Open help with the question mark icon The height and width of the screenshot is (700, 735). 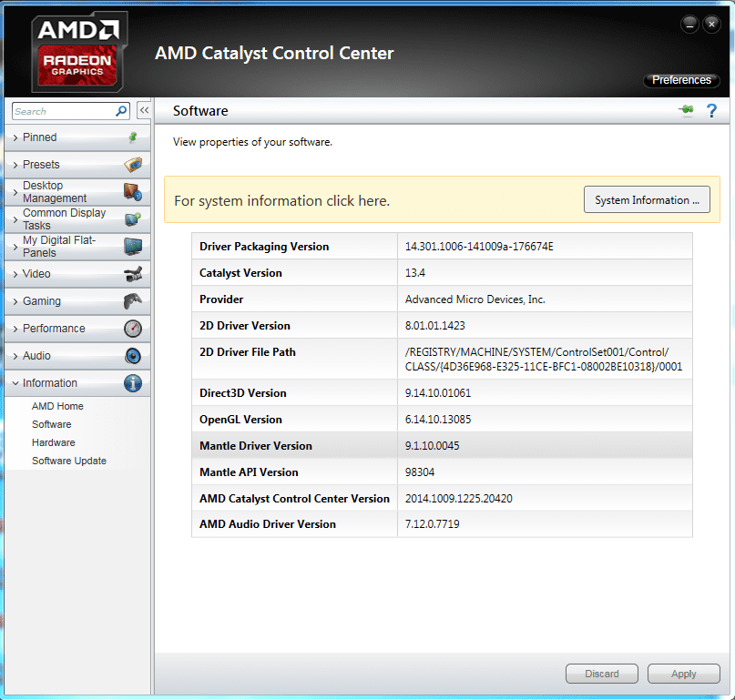coord(711,110)
